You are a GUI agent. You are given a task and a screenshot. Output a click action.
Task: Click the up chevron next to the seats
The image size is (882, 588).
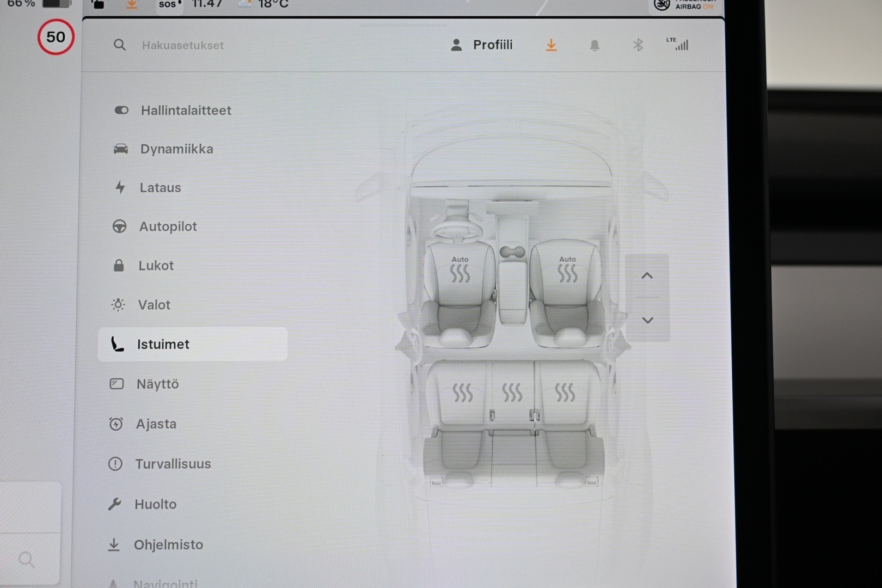click(x=647, y=275)
